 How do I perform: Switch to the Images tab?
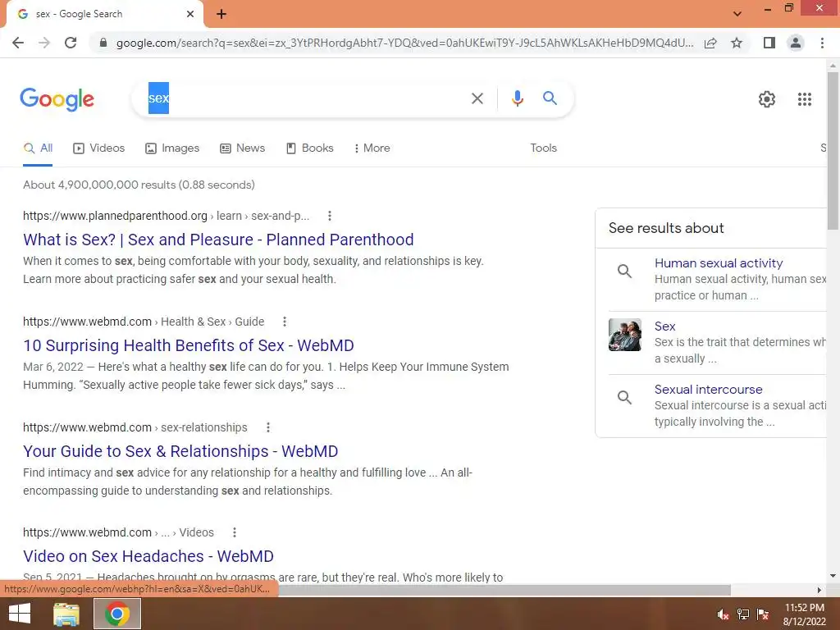172,148
